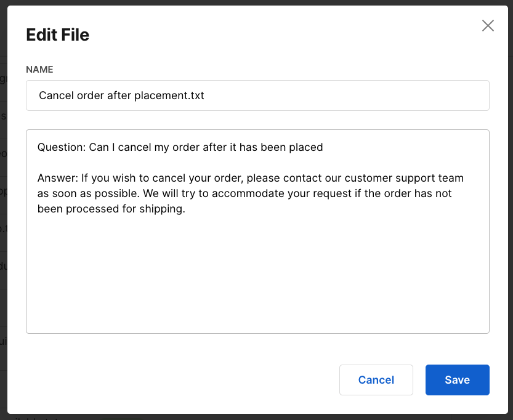Click the word "Cancel" in the file name
Screen dimensions: 513x420
coord(55,95)
